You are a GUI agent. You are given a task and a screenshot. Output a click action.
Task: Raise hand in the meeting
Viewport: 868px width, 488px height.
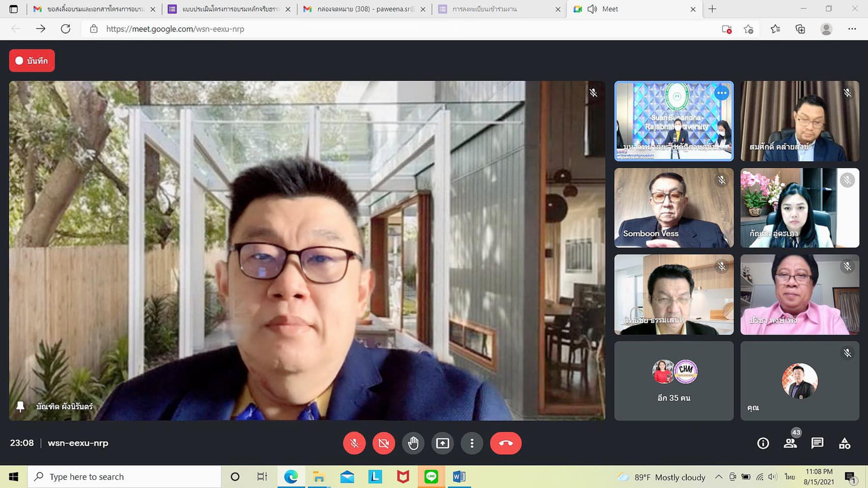coord(413,443)
